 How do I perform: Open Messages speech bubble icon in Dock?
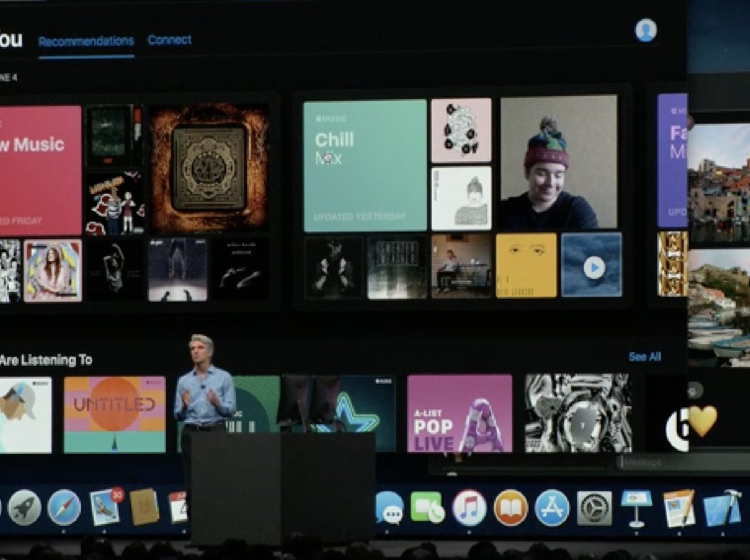pyautogui.click(x=389, y=507)
